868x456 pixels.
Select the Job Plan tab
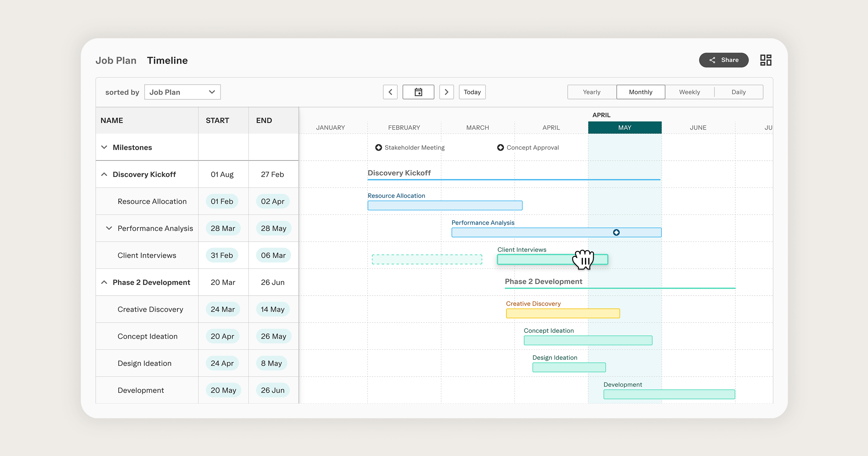[x=116, y=60]
